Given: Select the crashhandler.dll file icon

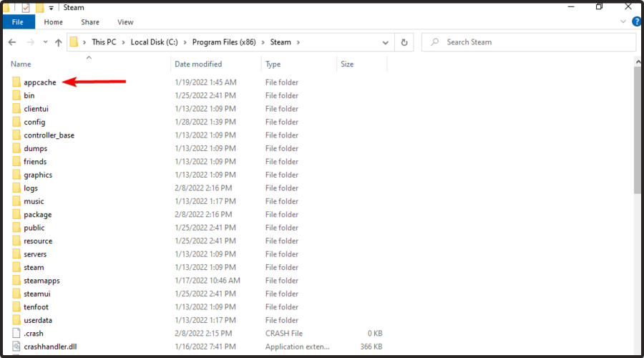Looking at the screenshot, I should [16, 347].
